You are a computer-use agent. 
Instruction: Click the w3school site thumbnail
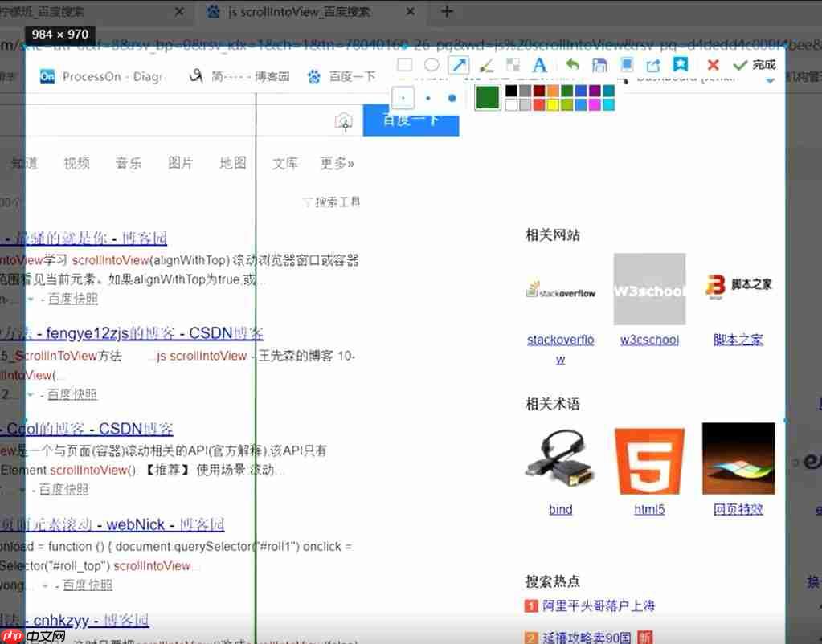point(649,289)
